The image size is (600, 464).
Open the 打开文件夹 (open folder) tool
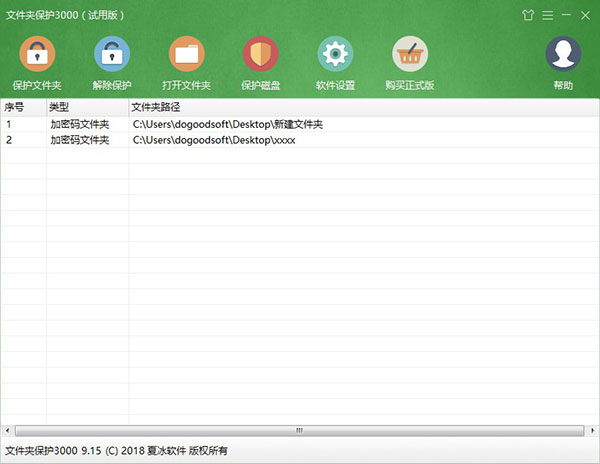[186, 55]
